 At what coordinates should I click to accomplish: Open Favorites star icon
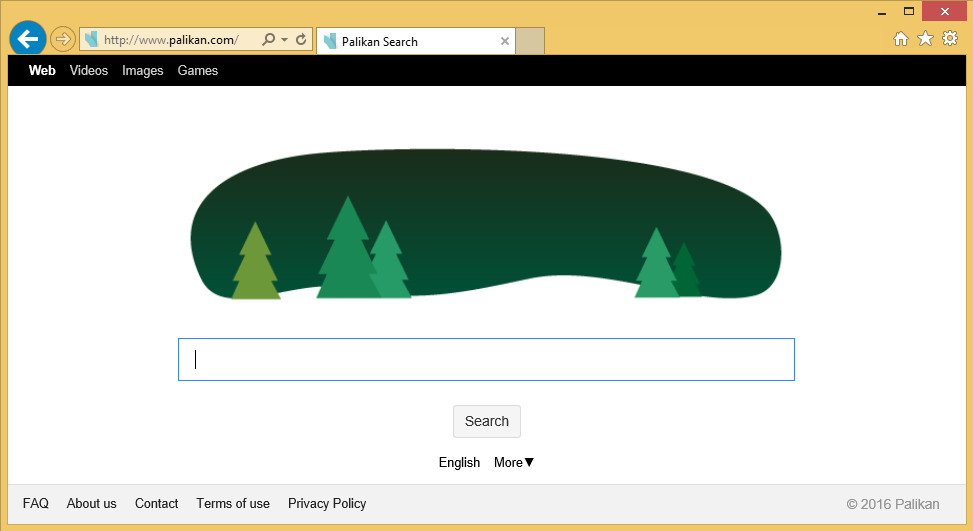tap(925, 39)
